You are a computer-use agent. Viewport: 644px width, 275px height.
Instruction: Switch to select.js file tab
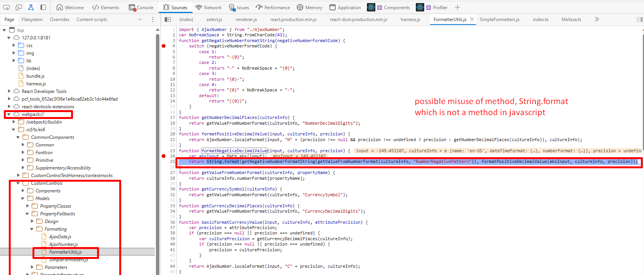214,20
